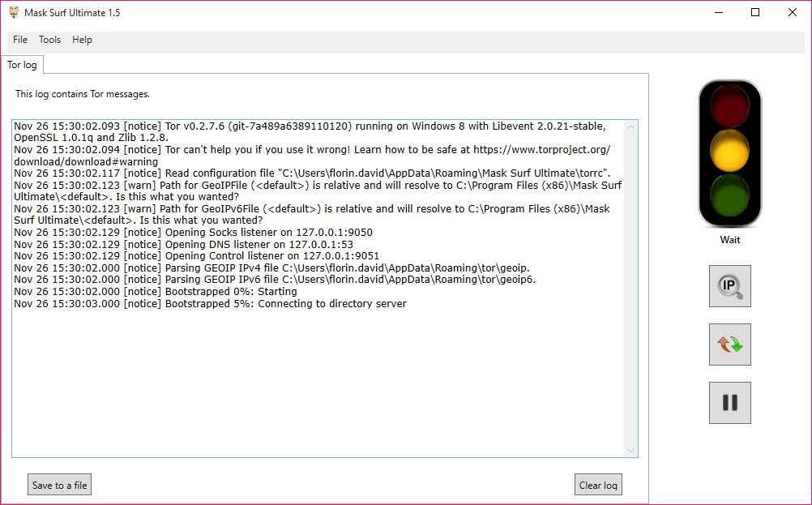
Task: Click the 'Bootstrapped 0%: Starting' log line
Action: (156, 292)
